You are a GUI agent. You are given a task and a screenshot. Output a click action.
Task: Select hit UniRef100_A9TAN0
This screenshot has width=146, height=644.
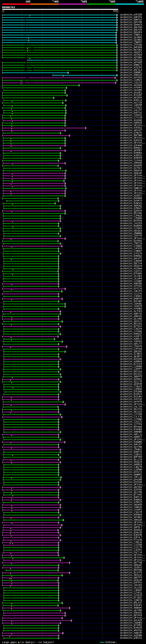click(x=131, y=58)
